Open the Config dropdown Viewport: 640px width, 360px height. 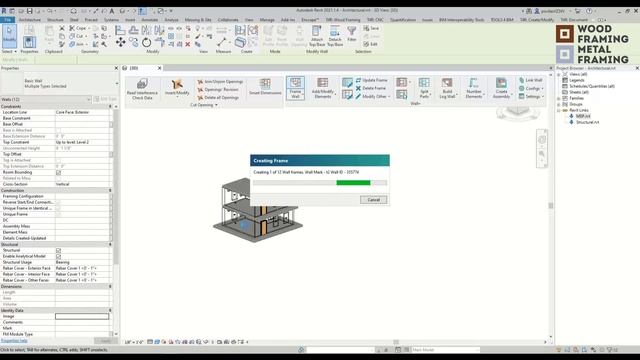(532, 88)
